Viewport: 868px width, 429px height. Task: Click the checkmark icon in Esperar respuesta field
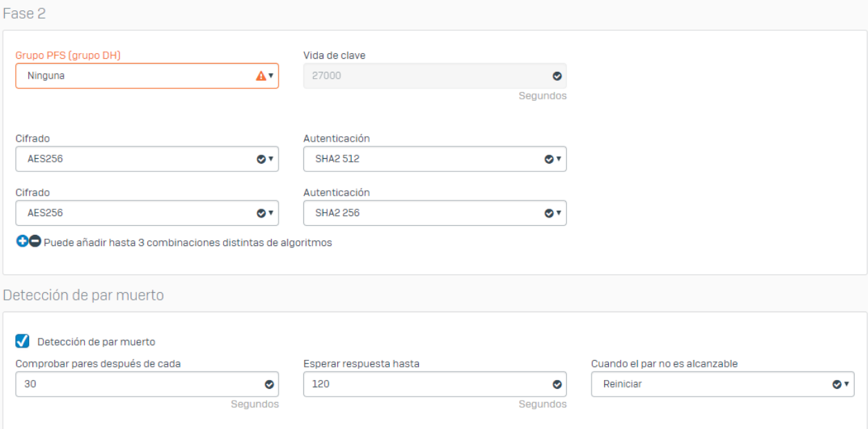tap(557, 385)
